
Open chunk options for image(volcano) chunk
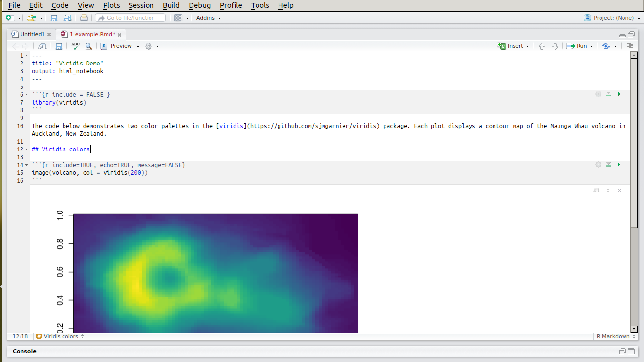pyautogui.click(x=598, y=165)
